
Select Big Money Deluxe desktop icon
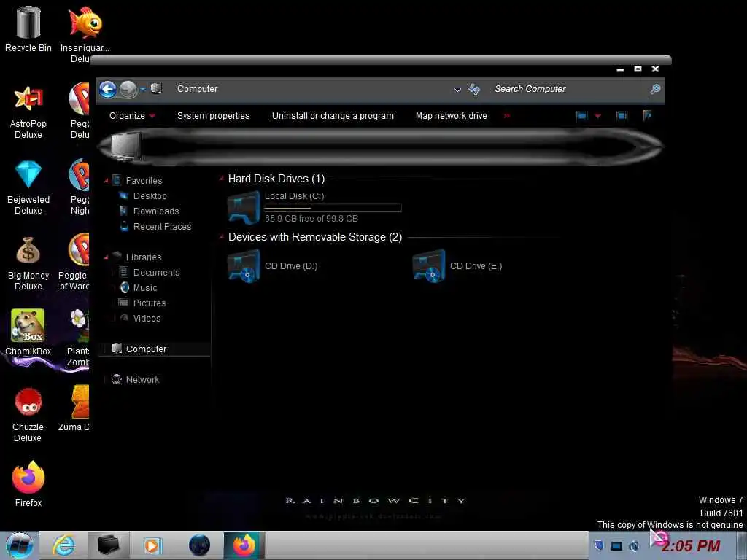coord(28,263)
